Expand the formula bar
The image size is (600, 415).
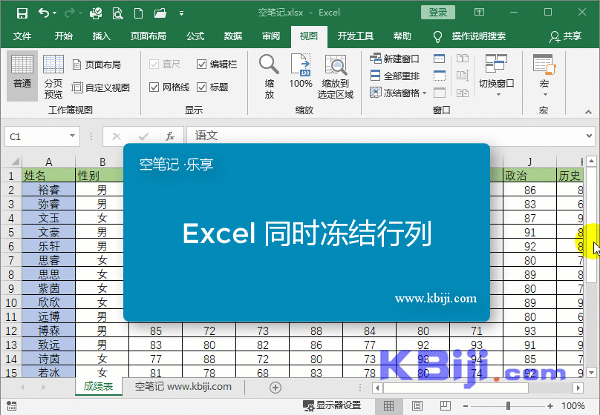pyautogui.click(x=589, y=136)
